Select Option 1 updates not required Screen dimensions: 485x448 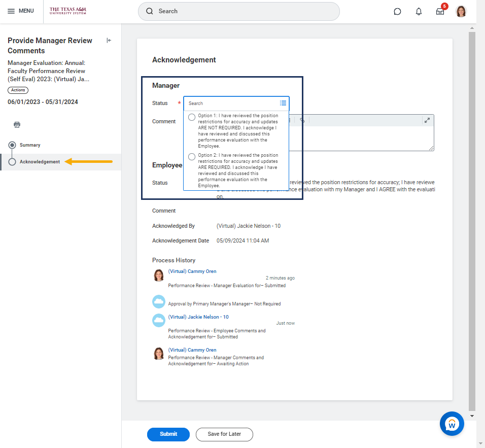(192, 118)
